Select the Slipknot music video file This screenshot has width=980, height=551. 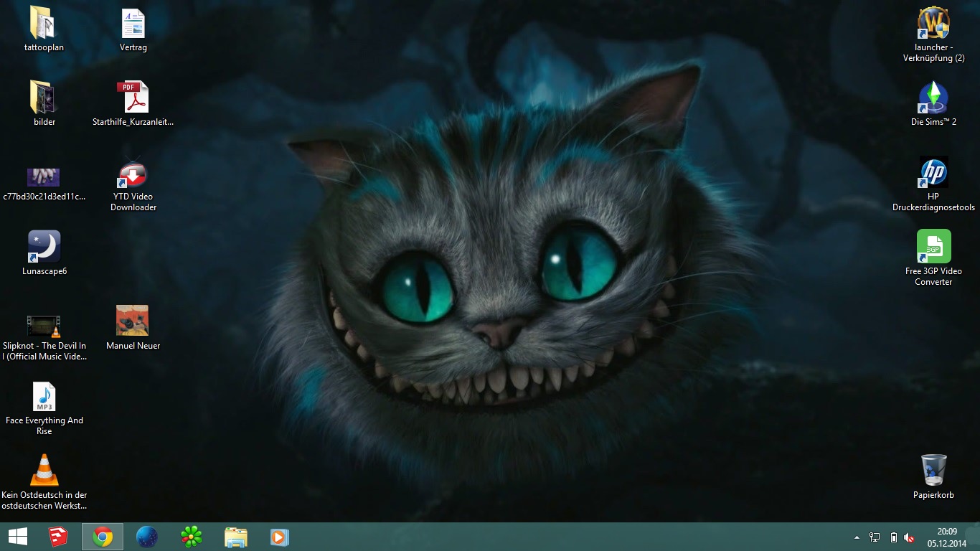44,326
